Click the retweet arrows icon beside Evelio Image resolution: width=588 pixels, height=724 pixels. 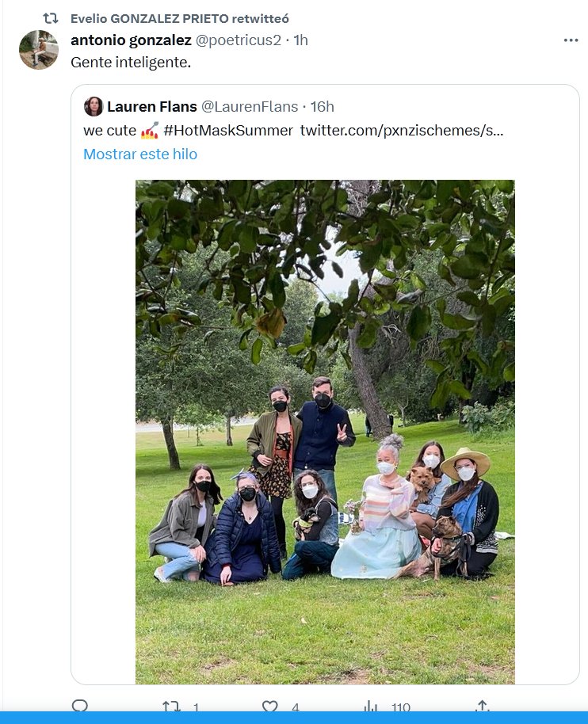pyautogui.click(x=50, y=17)
